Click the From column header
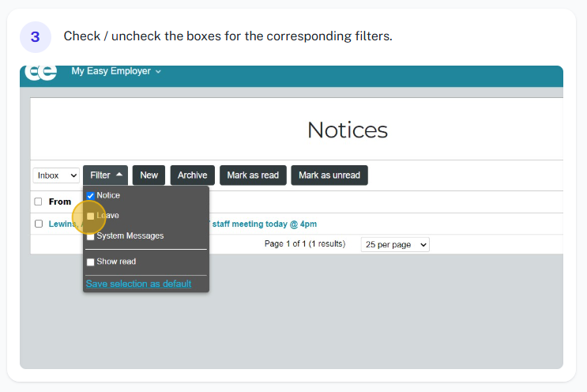The width and height of the screenshot is (587, 392). (x=60, y=202)
